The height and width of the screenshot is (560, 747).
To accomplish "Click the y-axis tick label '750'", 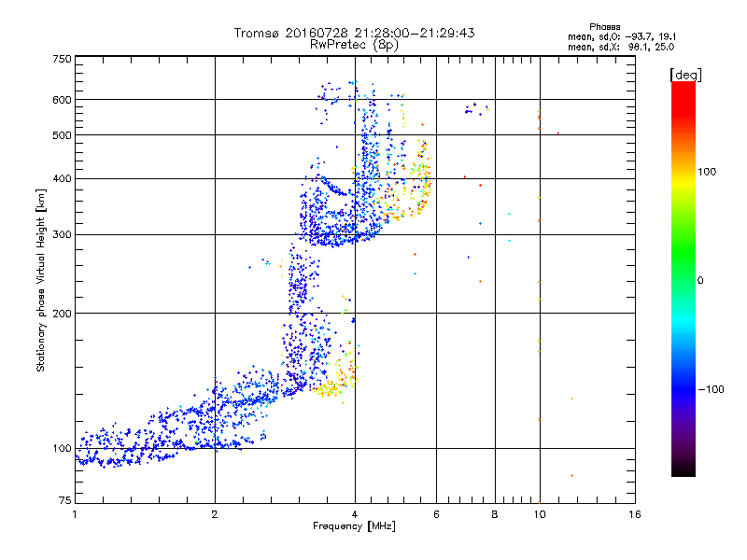I will click(x=63, y=59).
